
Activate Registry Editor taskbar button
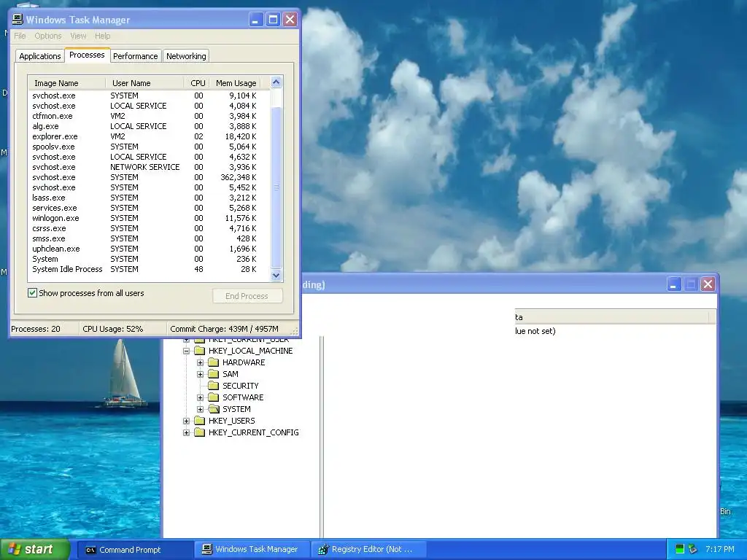[368, 550]
